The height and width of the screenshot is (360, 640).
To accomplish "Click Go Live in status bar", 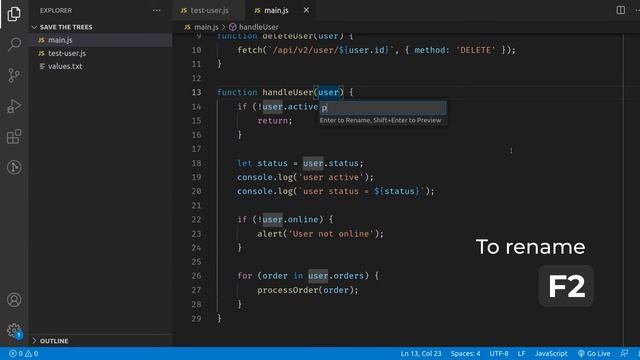I will (x=594, y=353).
